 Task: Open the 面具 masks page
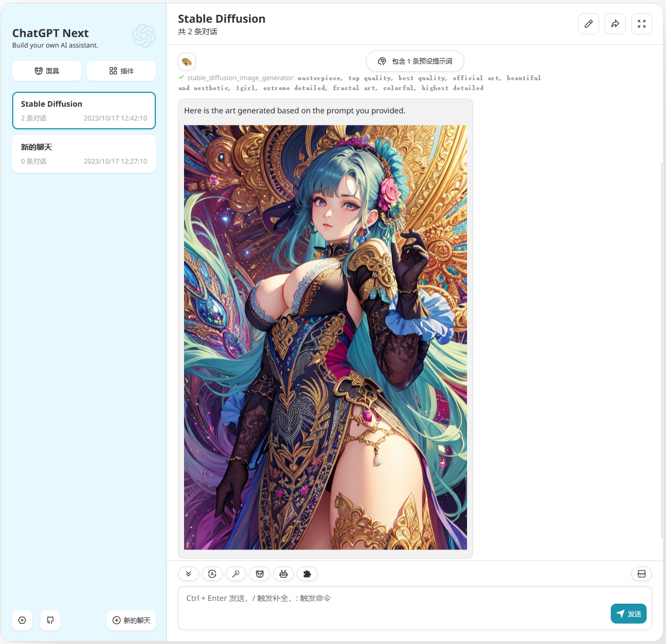click(47, 71)
